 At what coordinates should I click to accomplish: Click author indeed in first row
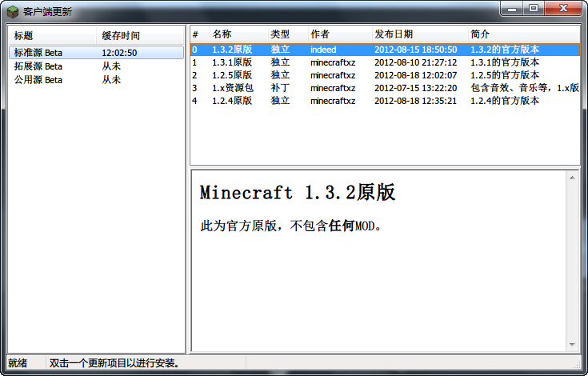(323, 50)
